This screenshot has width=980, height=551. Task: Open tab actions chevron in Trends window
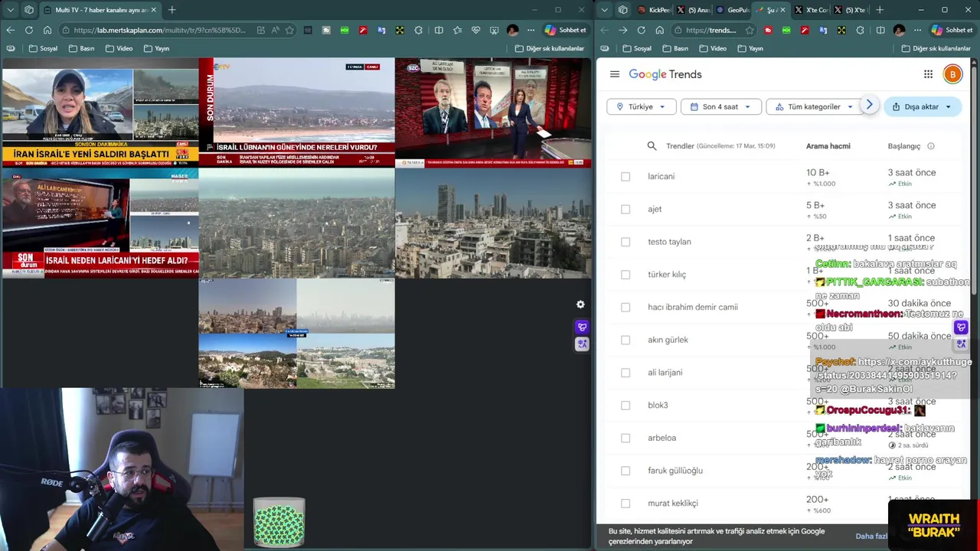pyautogui.click(x=605, y=10)
